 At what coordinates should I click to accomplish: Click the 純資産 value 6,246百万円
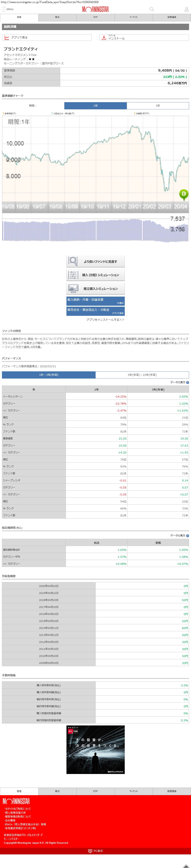coord(177,83)
